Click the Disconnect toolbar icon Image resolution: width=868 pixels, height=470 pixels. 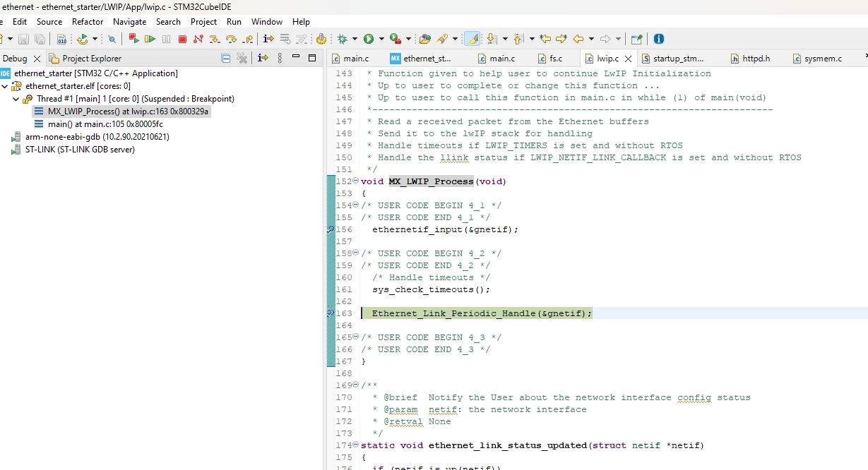pos(198,39)
